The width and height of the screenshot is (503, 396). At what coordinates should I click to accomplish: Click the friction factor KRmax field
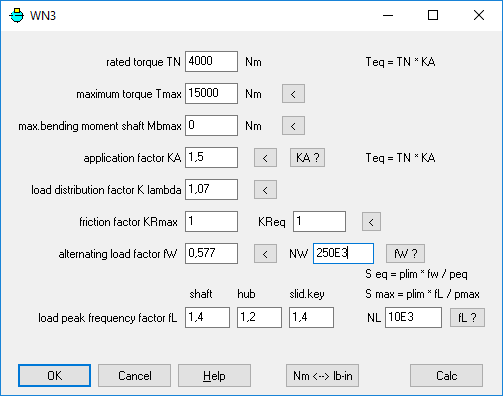click(x=211, y=221)
